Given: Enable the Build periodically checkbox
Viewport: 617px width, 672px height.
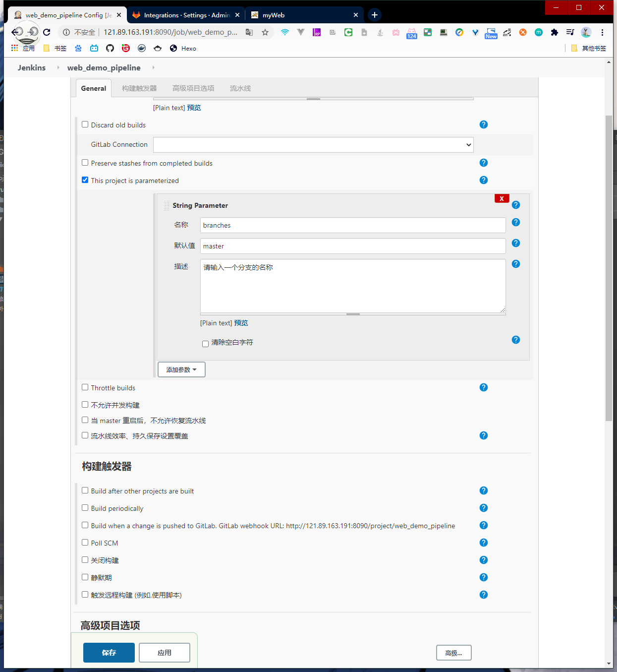Looking at the screenshot, I should [85, 508].
